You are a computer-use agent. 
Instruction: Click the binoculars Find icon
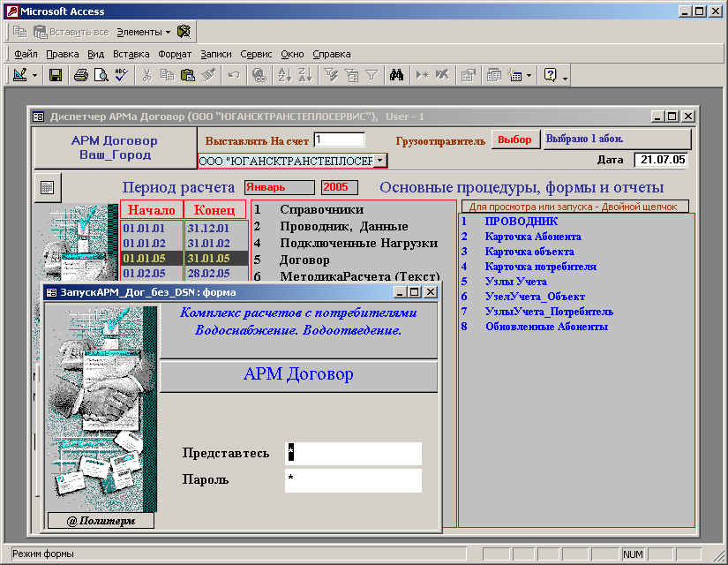(397, 75)
